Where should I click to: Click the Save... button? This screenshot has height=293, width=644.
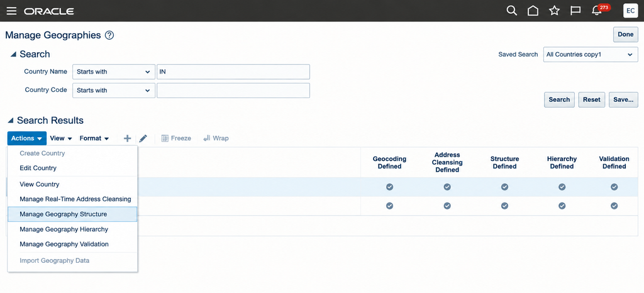(x=623, y=100)
